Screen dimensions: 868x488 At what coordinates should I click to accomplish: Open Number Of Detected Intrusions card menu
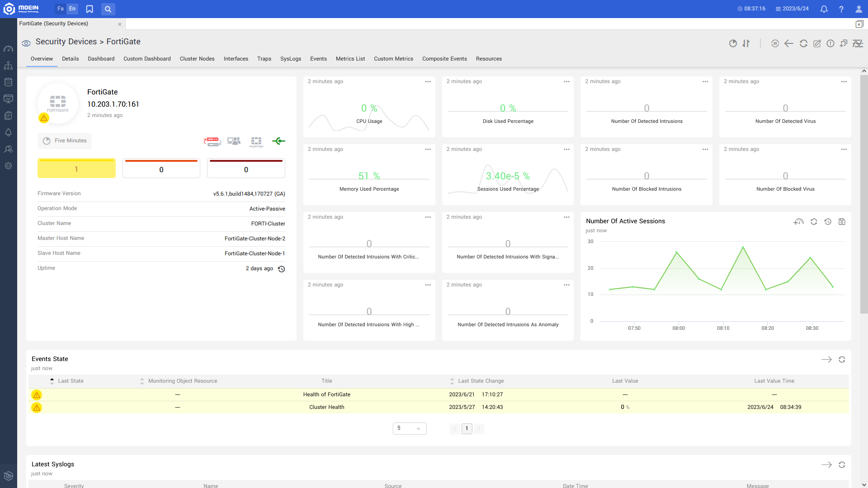click(705, 82)
